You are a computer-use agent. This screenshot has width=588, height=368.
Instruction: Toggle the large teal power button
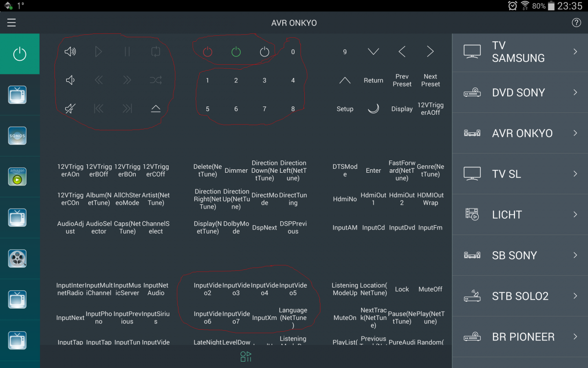point(20,54)
